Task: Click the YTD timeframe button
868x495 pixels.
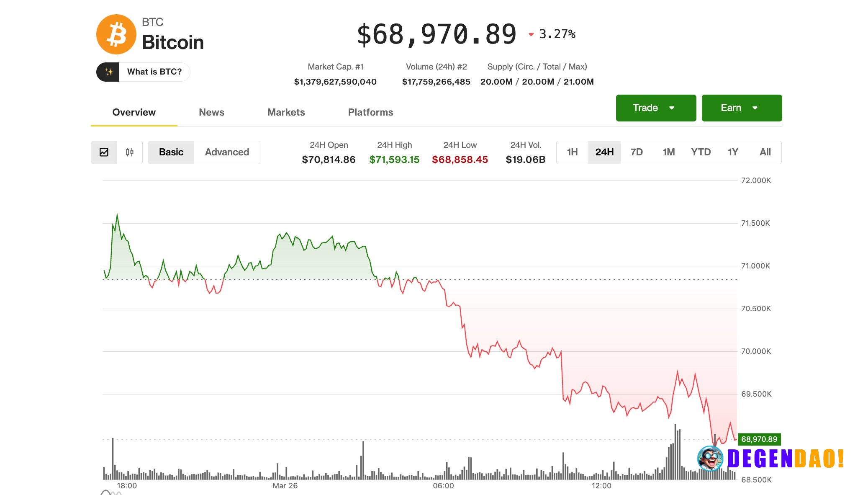Action: click(x=701, y=152)
